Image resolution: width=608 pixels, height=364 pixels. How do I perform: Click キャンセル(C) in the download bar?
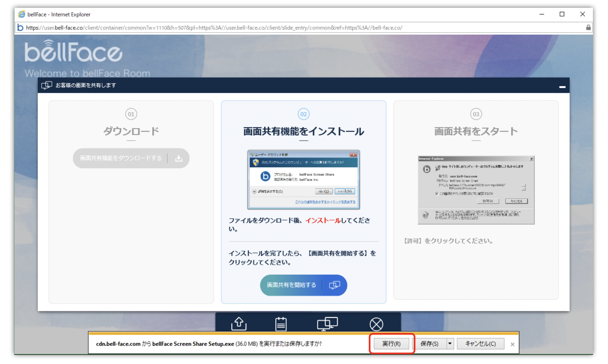(x=480, y=344)
